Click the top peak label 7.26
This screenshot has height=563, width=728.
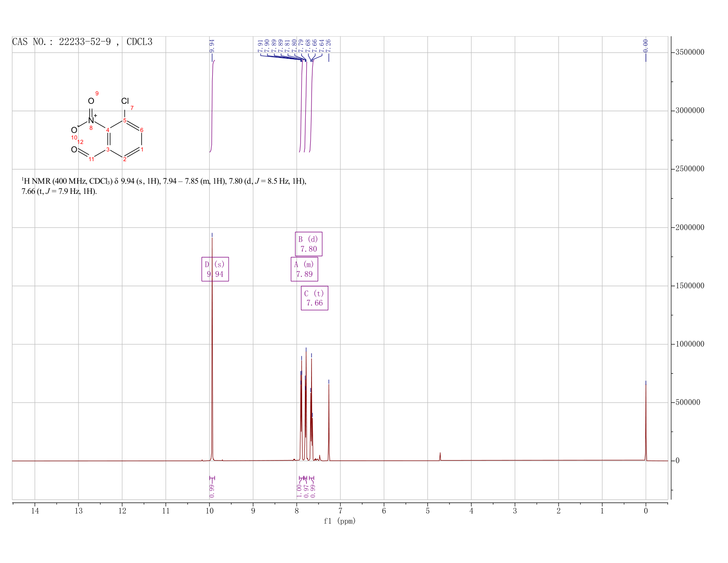[328, 45]
